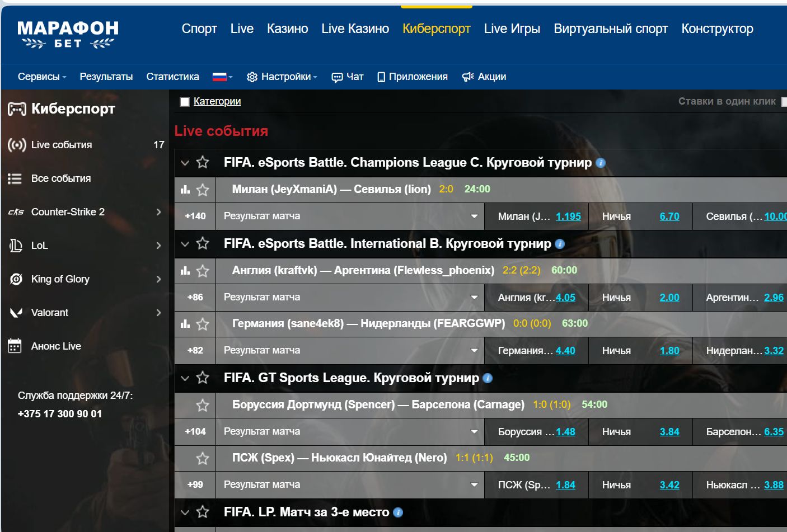Click the Чат speech bubble icon

[337, 77]
